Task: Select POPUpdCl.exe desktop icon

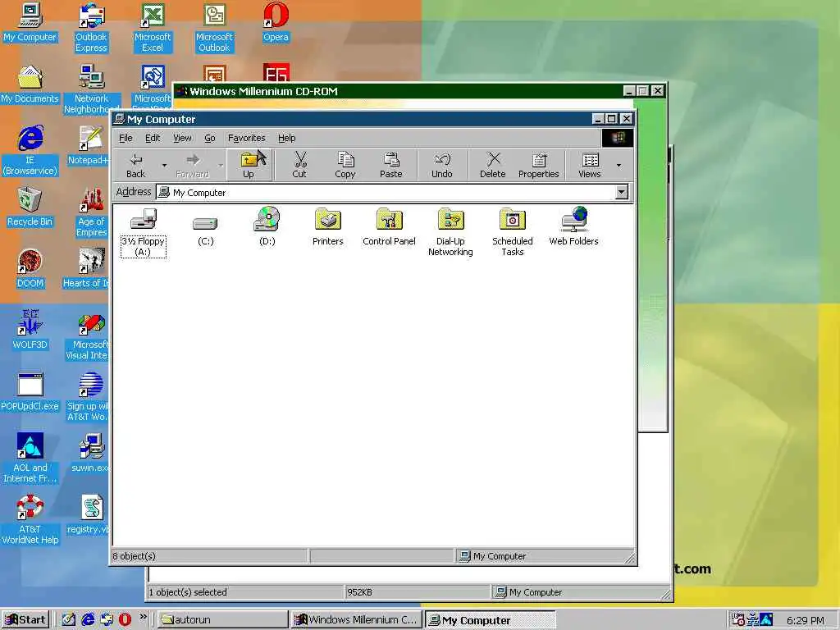Action: point(30,391)
